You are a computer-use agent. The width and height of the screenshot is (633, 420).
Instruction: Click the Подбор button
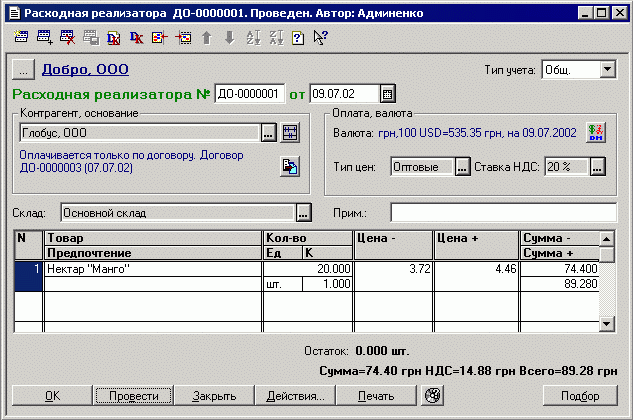pos(580,395)
